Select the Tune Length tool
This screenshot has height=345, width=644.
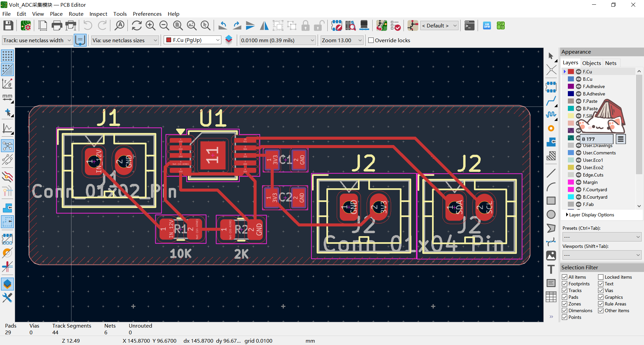(x=551, y=115)
